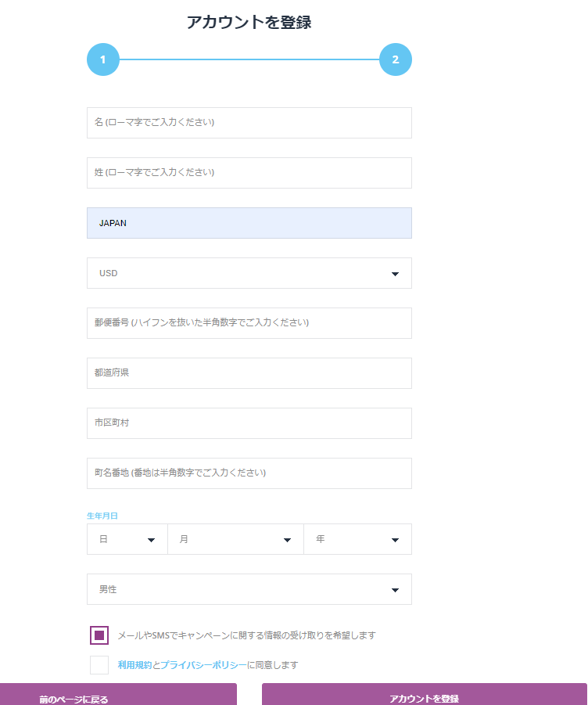
Task: Click the first name (名) input field
Action: click(249, 123)
